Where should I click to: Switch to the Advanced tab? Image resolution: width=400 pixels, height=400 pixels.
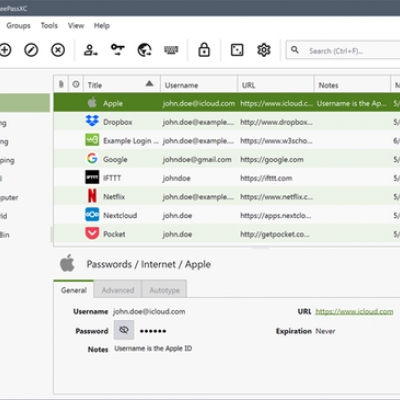pos(118,290)
